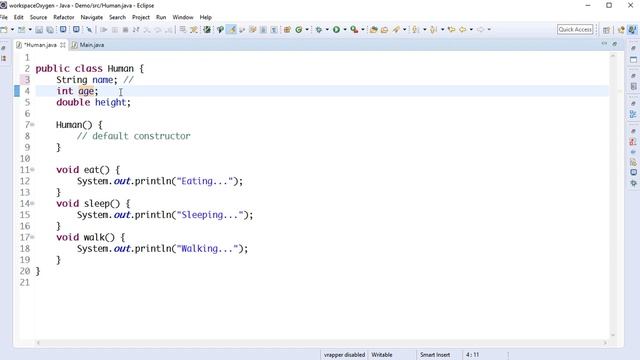Open the File menu

coord(4,17)
